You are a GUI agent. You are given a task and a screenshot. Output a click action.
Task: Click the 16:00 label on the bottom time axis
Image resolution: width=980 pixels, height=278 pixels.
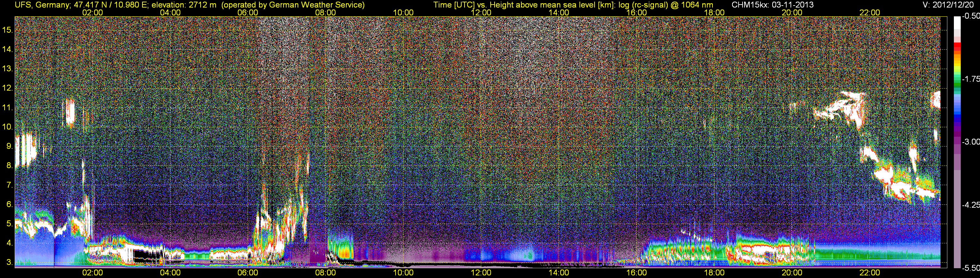coord(636,273)
